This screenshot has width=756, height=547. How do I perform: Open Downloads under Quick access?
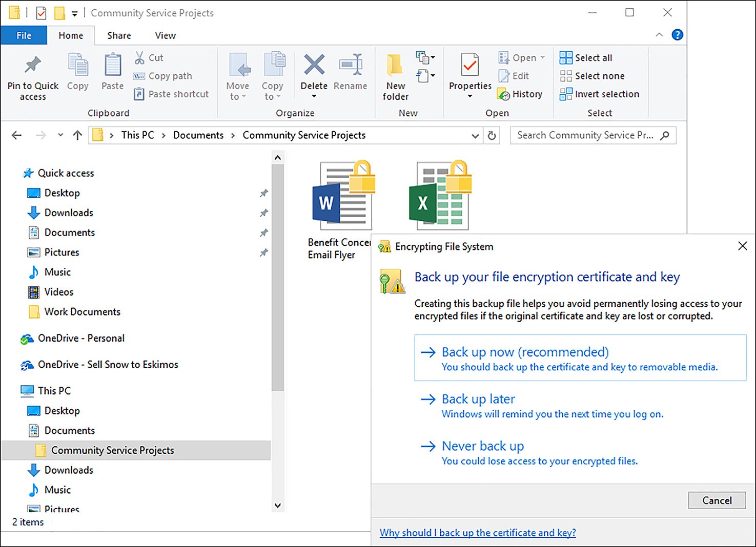pyautogui.click(x=69, y=213)
